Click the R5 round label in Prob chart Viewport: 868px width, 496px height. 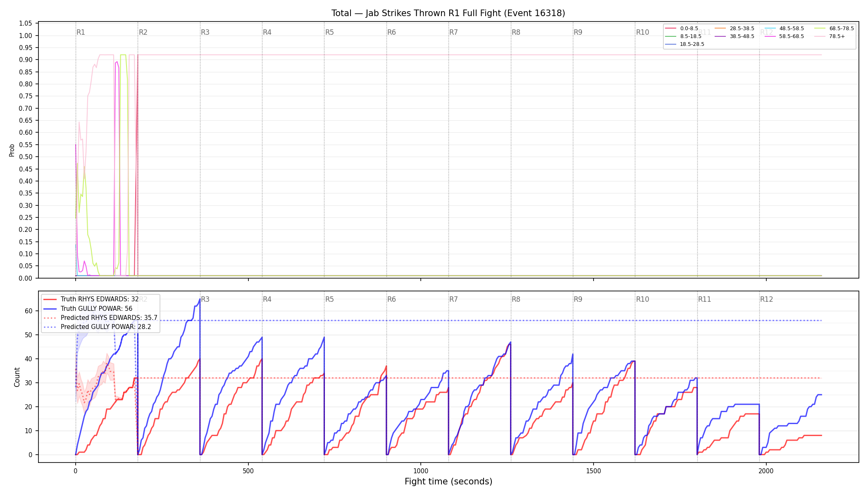(x=329, y=32)
